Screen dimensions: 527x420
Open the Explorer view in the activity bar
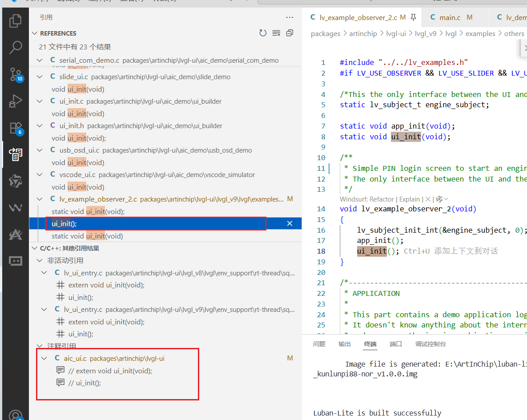pyautogui.click(x=16, y=21)
